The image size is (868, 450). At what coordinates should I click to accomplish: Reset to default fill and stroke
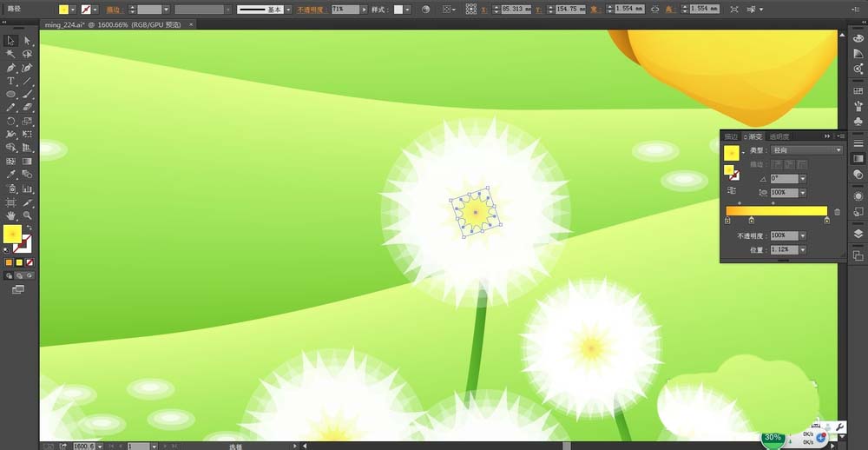(7, 250)
